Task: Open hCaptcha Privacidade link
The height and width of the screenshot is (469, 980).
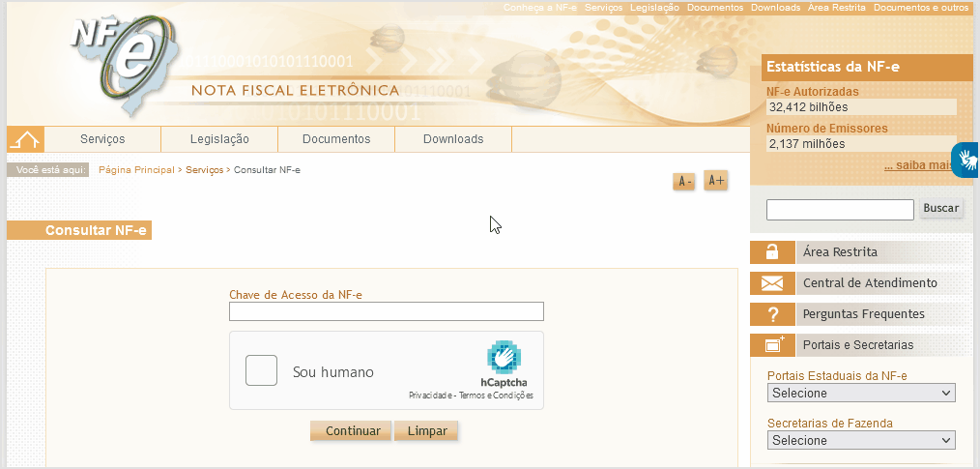Action: point(431,396)
